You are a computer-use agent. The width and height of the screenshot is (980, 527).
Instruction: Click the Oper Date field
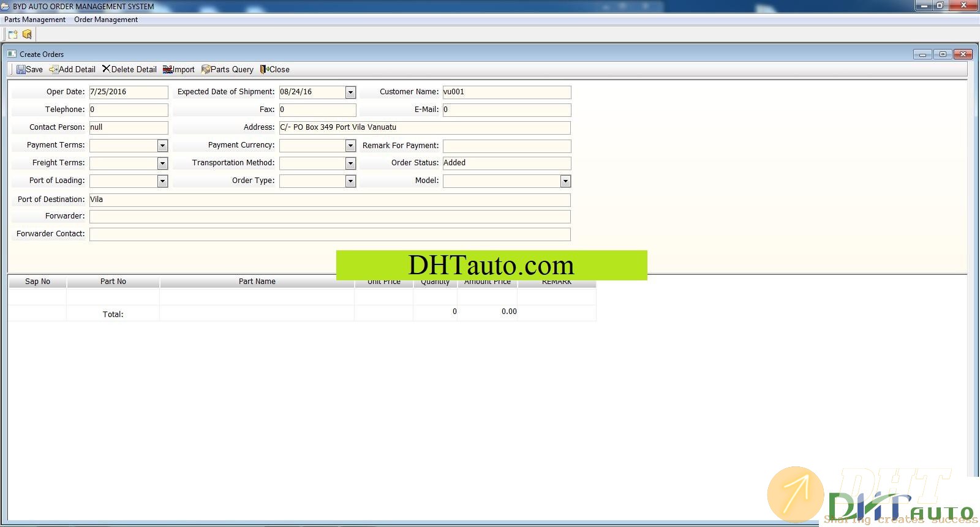pyautogui.click(x=129, y=92)
